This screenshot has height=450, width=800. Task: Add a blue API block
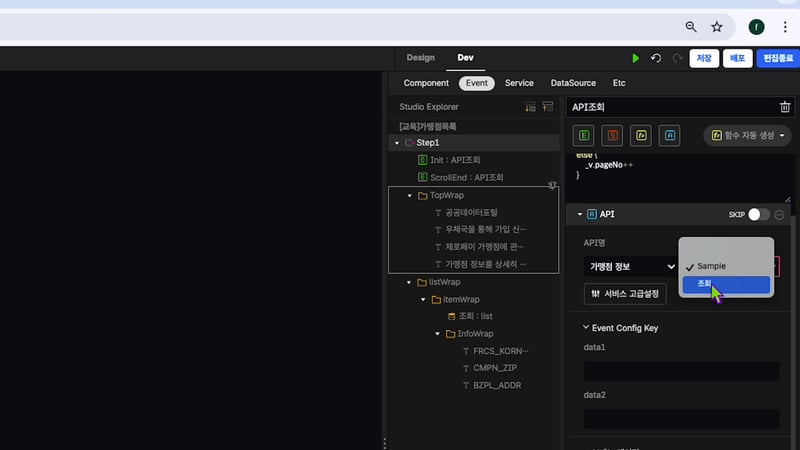[x=669, y=135]
